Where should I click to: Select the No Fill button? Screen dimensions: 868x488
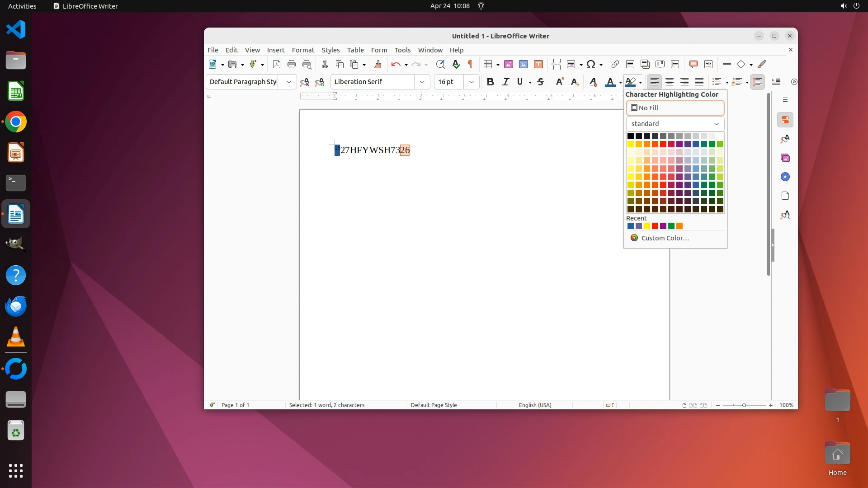click(675, 108)
